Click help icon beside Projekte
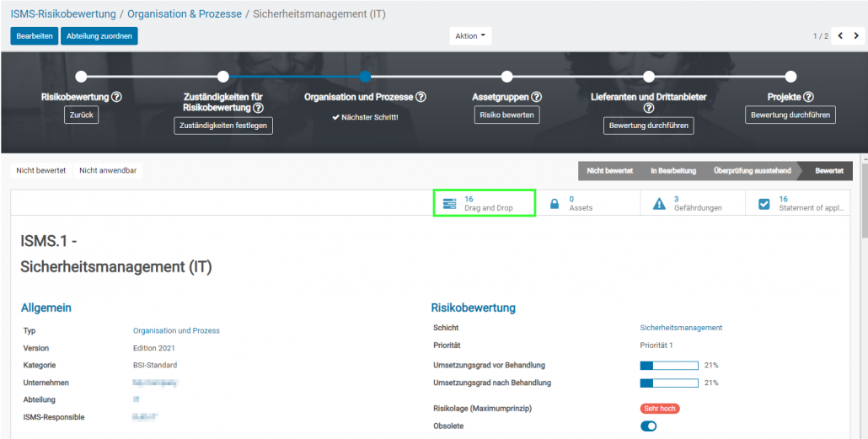 click(x=808, y=97)
